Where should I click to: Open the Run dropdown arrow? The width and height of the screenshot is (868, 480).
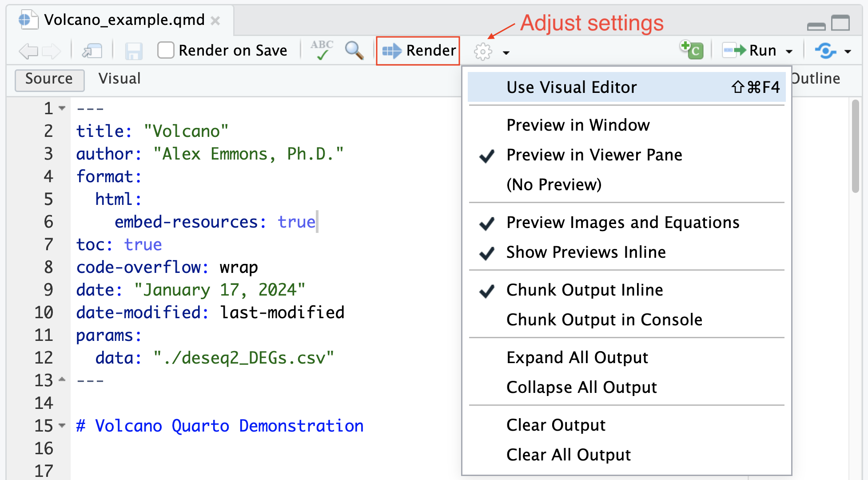(x=789, y=52)
